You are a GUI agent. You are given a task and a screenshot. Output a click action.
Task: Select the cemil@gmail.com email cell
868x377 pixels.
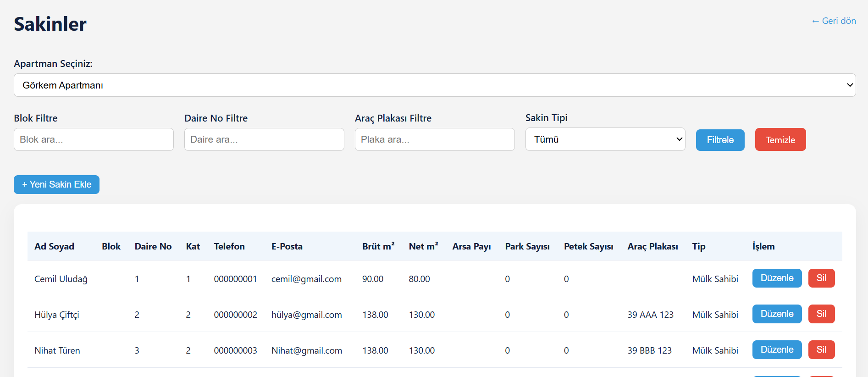(x=306, y=279)
